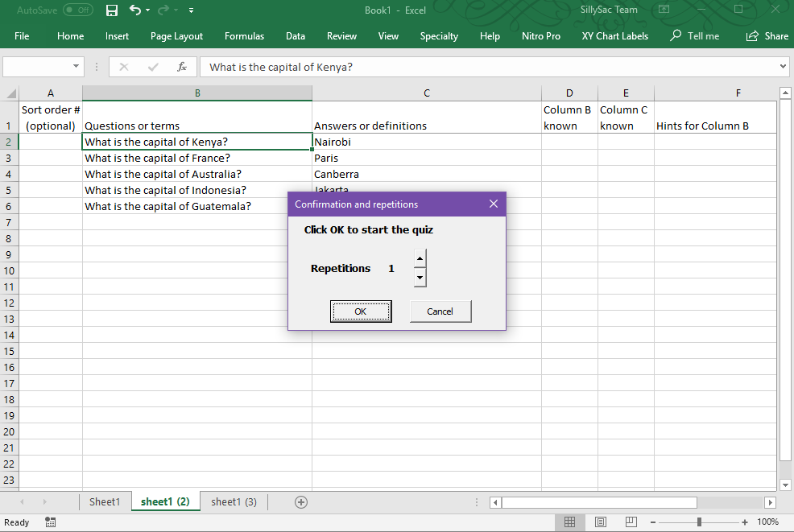This screenshot has height=532, width=794.
Task: Switch to Page Break Preview icon
Action: (x=631, y=522)
